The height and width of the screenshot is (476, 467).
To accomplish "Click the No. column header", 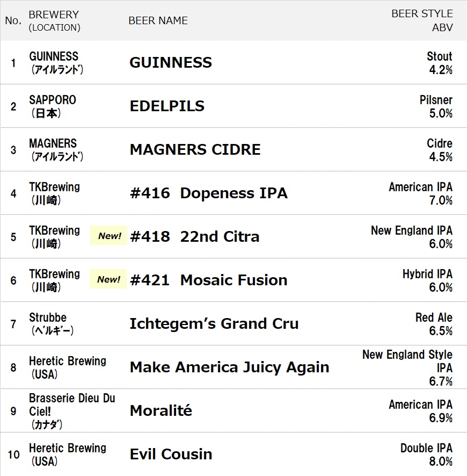I will 13,20.
